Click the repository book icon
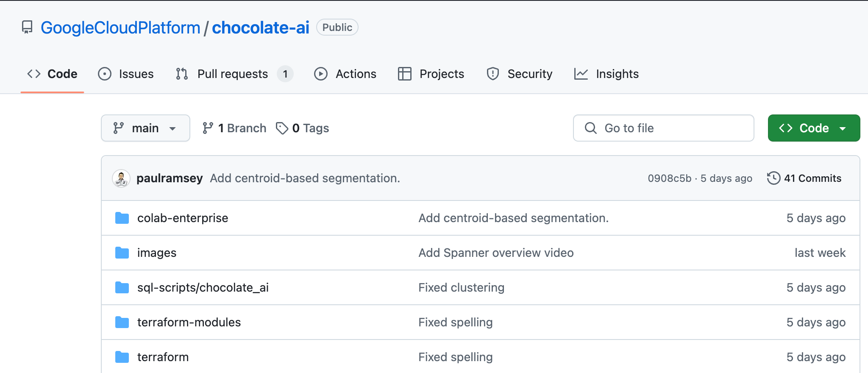868x373 pixels. point(27,28)
